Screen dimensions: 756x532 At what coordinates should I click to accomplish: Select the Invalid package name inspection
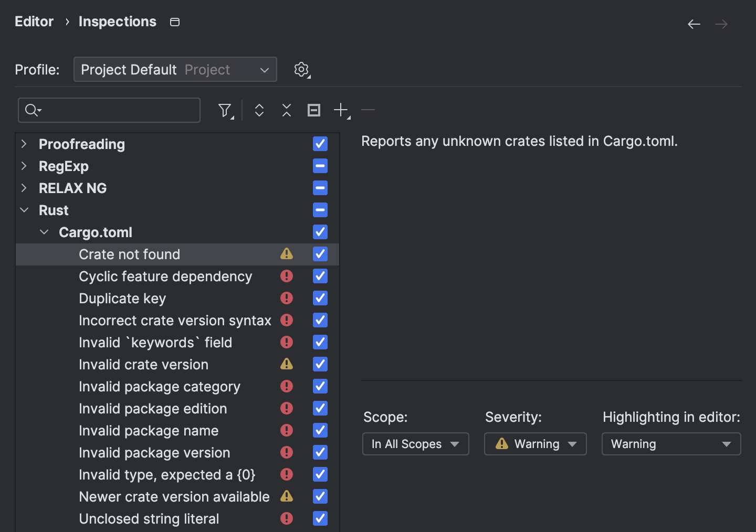(149, 431)
